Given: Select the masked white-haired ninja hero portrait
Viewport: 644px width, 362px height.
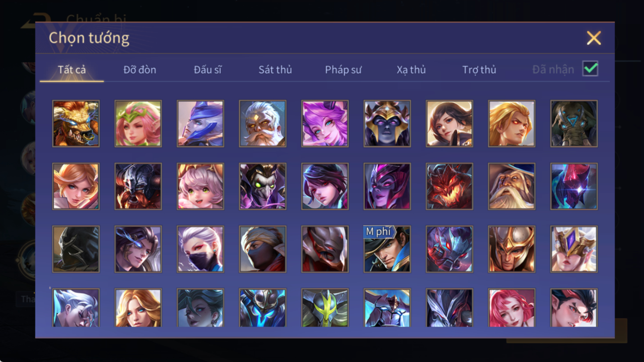Looking at the screenshot, I should (x=200, y=249).
